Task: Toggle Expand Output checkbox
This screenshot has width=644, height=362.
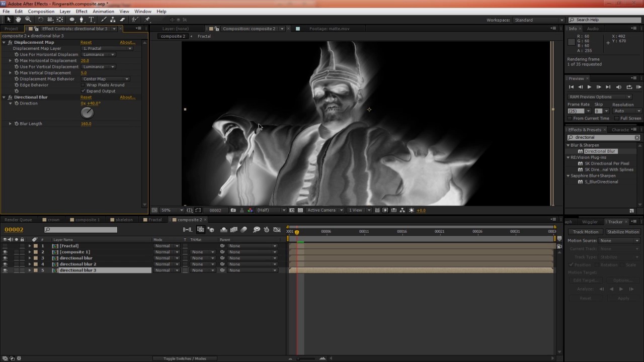Action: pyautogui.click(x=83, y=91)
